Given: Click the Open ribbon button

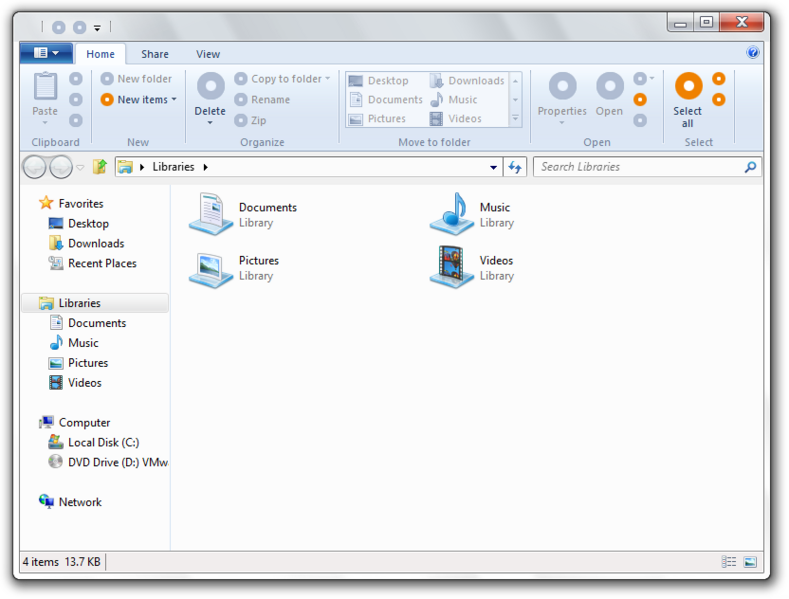Looking at the screenshot, I should coord(609,96).
